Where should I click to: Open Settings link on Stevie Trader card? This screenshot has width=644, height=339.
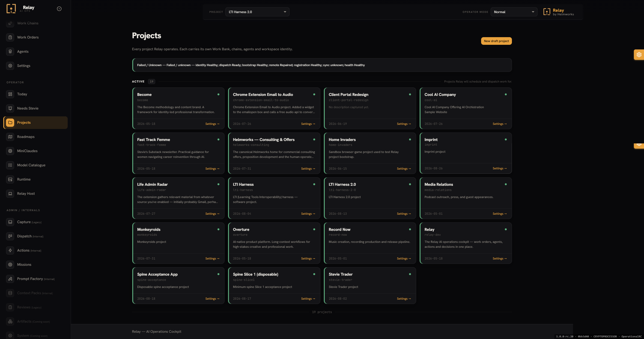[404, 299]
